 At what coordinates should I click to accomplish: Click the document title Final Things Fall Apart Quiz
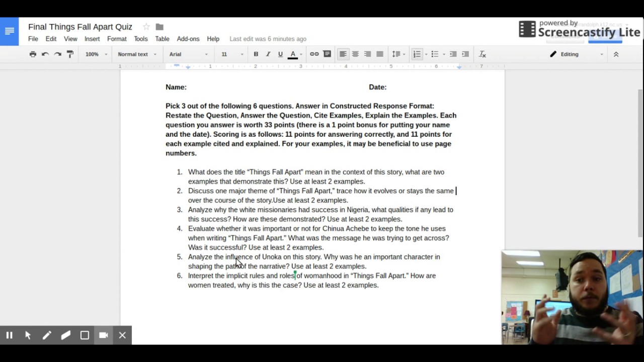[x=80, y=27]
